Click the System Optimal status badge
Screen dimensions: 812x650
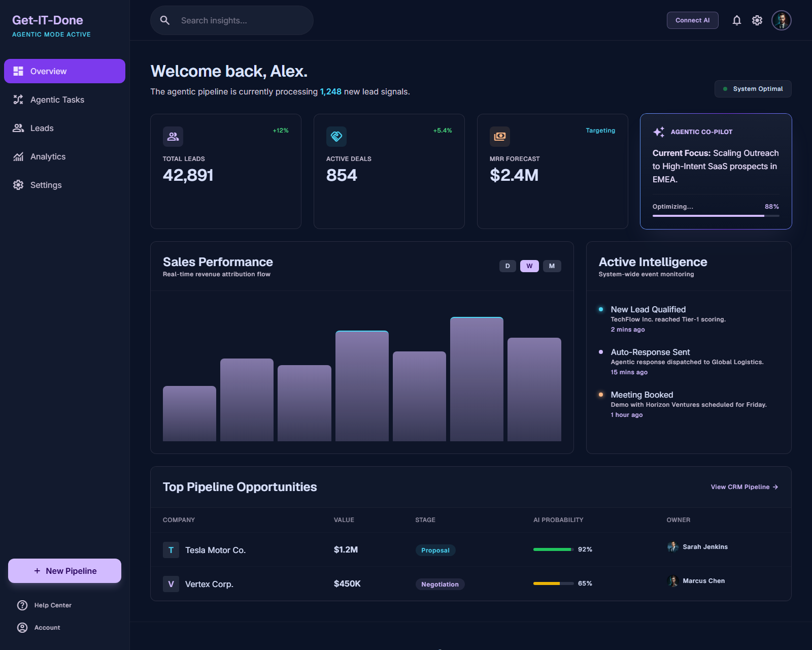(753, 89)
